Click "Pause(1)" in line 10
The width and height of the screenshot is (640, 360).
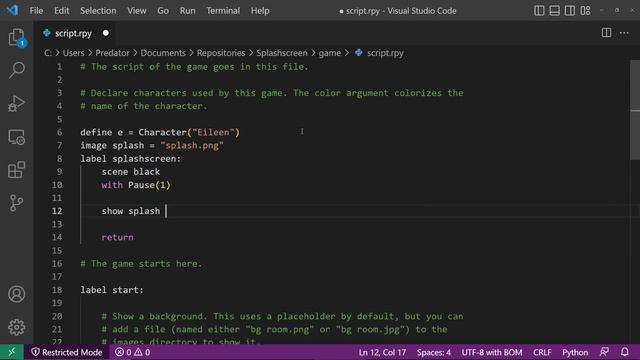pos(149,185)
